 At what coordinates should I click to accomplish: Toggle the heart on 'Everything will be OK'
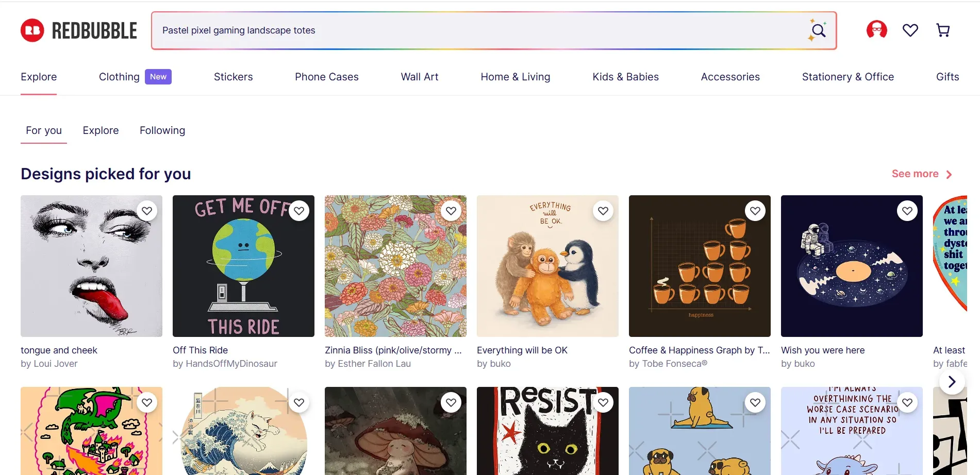click(603, 211)
